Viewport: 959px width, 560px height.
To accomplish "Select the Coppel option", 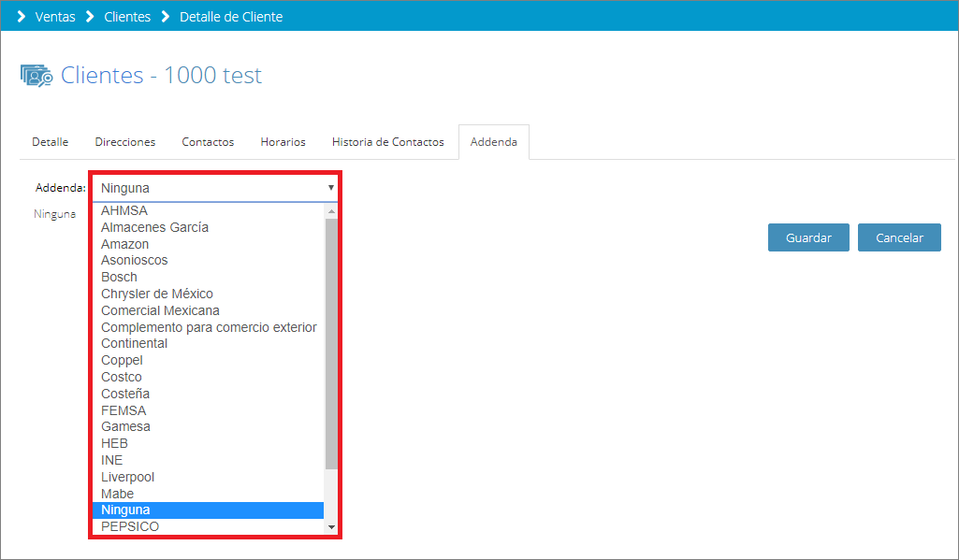I will [x=208, y=360].
